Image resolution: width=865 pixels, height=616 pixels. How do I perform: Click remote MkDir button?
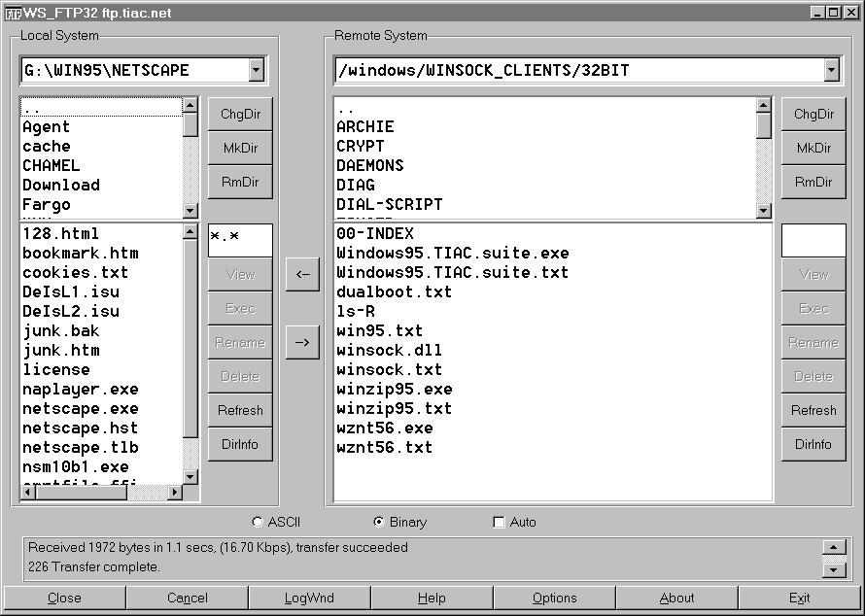click(813, 149)
